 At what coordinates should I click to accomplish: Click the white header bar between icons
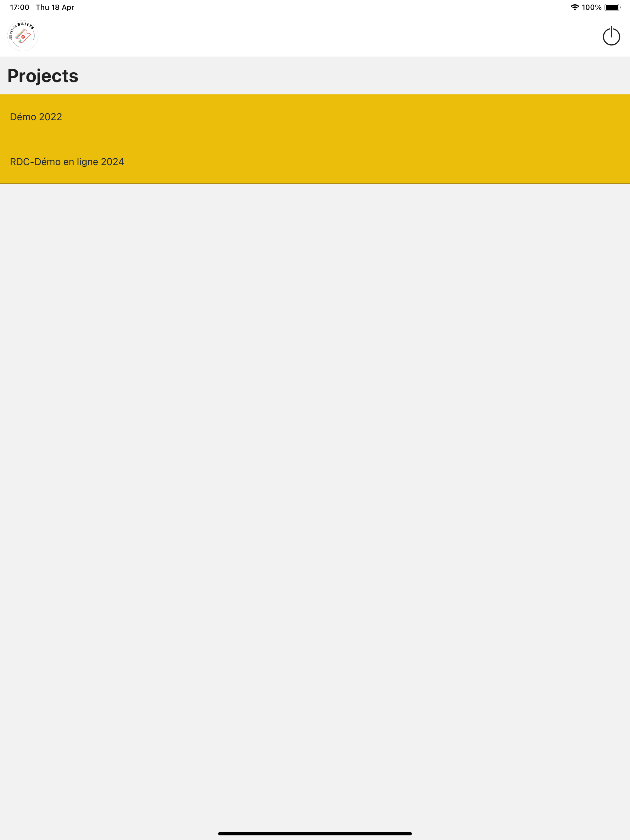click(315, 36)
